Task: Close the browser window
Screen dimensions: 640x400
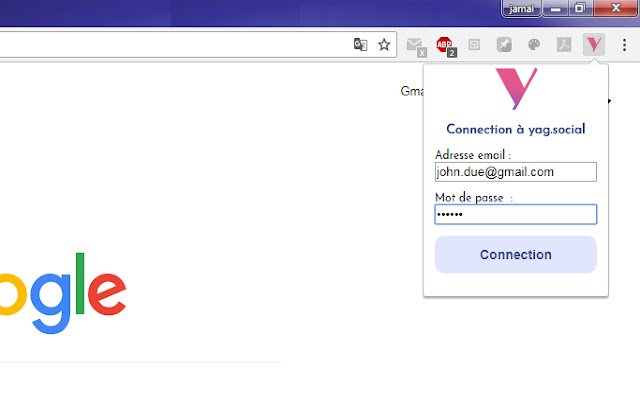Action: point(616,8)
